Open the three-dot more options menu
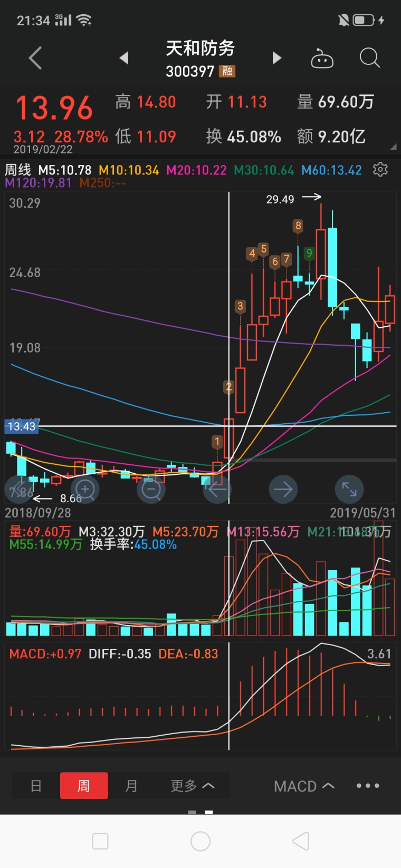Image resolution: width=401 pixels, height=868 pixels. click(368, 786)
